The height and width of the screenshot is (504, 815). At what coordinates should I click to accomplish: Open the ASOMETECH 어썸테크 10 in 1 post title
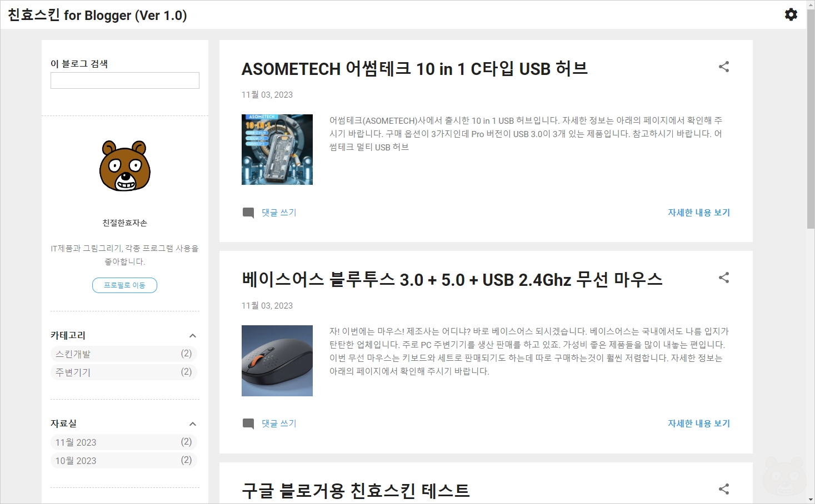coord(414,69)
